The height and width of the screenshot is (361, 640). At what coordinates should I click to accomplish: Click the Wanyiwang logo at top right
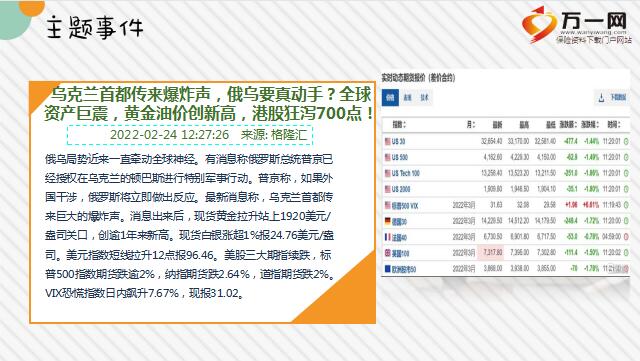coord(576,25)
